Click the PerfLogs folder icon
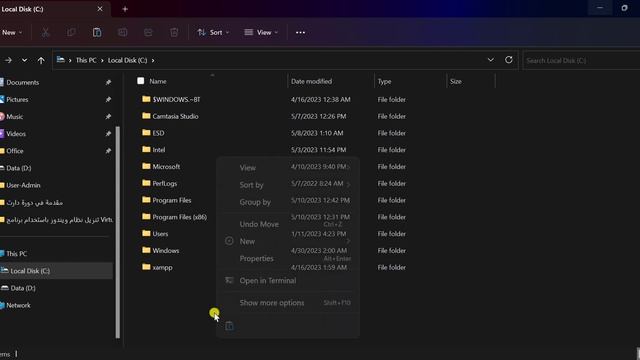This screenshot has height=360, width=640. [146, 183]
